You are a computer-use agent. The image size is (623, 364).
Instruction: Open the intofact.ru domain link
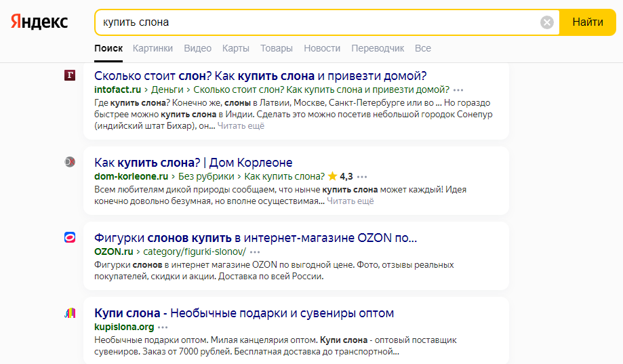click(x=117, y=89)
